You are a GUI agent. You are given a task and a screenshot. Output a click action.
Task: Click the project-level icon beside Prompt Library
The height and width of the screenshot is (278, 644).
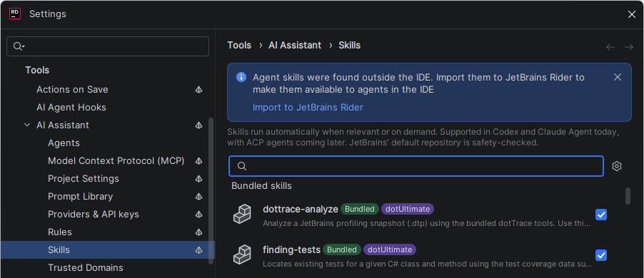[198, 197]
